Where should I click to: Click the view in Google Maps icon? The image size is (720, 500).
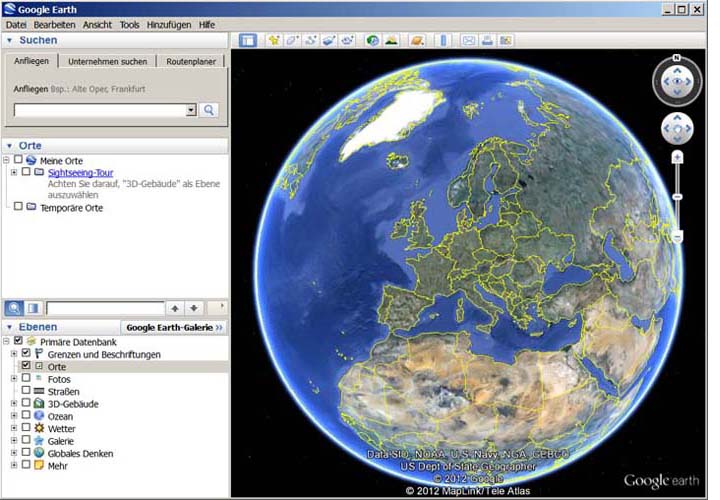click(506, 40)
